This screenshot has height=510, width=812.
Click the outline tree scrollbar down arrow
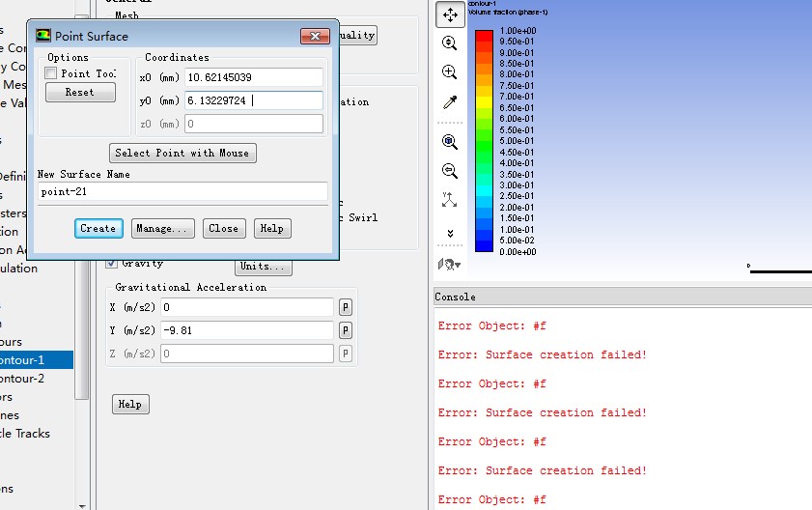[x=82, y=506]
